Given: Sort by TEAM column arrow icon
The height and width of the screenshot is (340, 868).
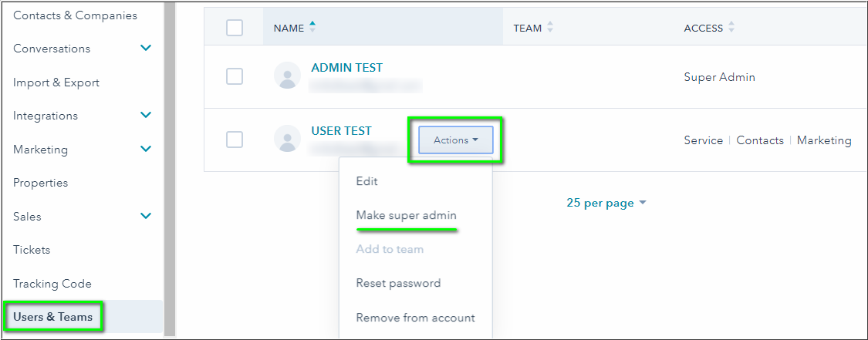Looking at the screenshot, I should pos(550,28).
